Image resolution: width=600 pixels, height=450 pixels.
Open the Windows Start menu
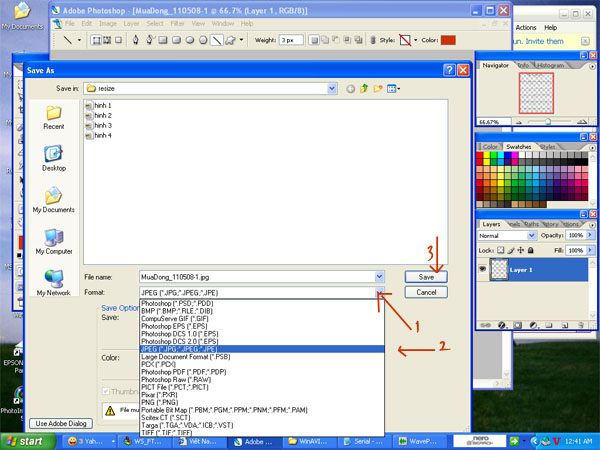coord(28,441)
